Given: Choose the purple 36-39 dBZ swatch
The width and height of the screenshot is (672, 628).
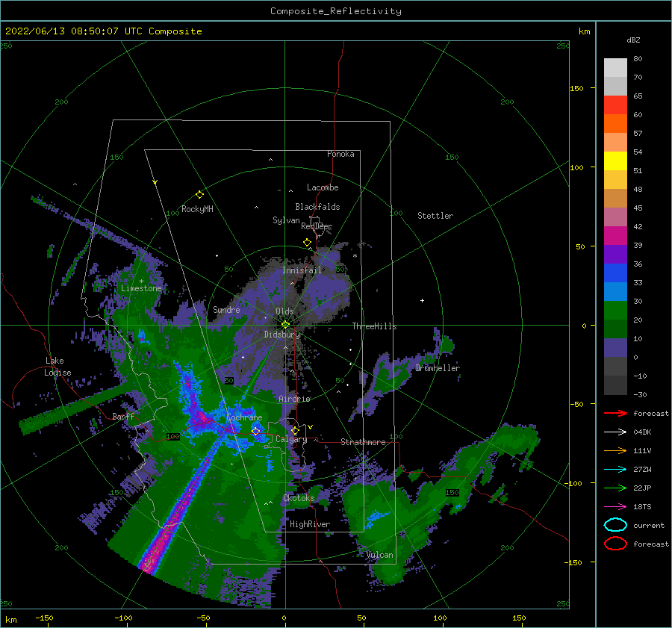Looking at the screenshot, I should coord(615,254).
